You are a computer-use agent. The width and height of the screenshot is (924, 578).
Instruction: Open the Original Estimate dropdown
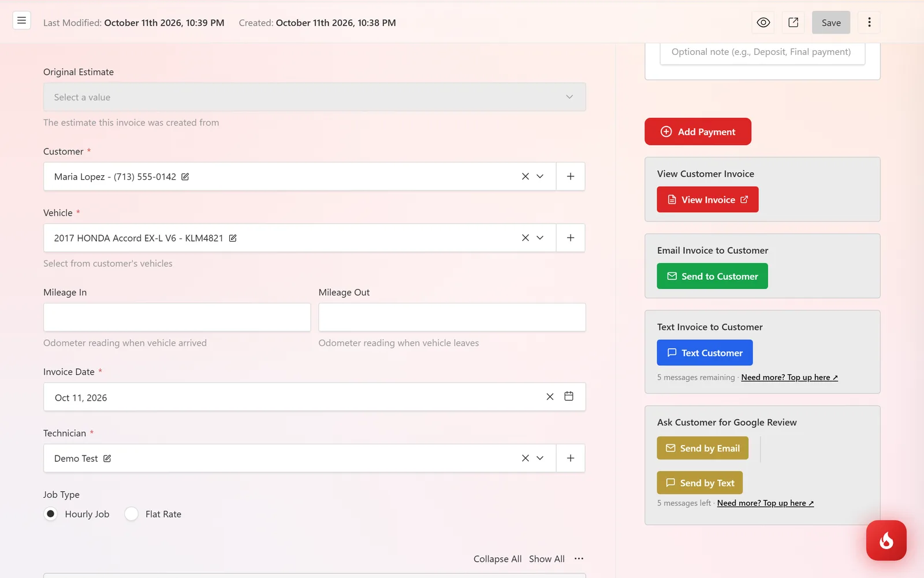[315, 97]
